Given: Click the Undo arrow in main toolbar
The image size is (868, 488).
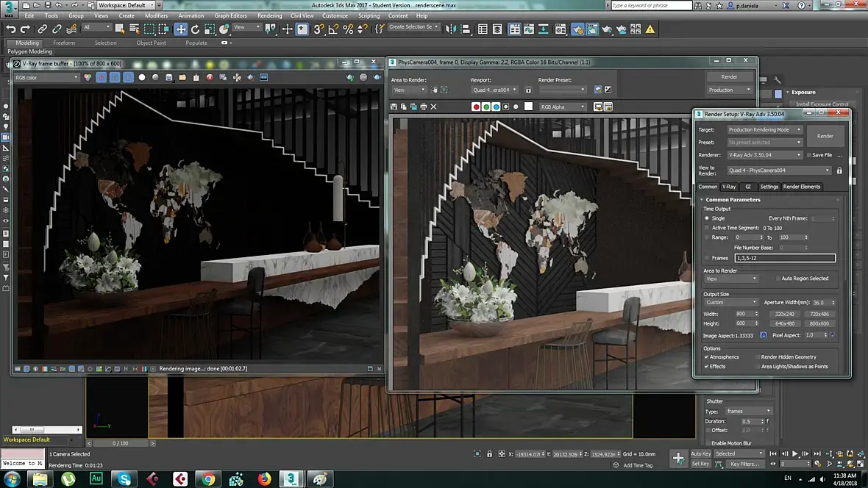Looking at the screenshot, I should [10, 29].
